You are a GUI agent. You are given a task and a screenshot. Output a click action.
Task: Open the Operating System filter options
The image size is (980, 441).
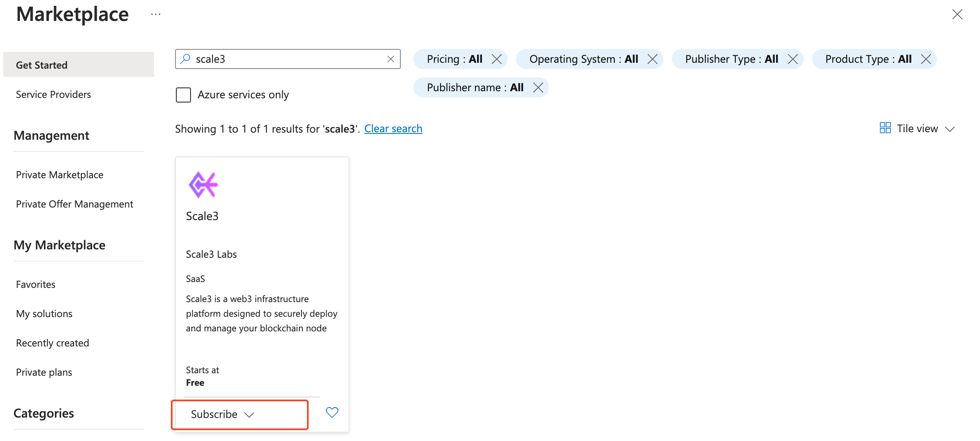point(583,59)
